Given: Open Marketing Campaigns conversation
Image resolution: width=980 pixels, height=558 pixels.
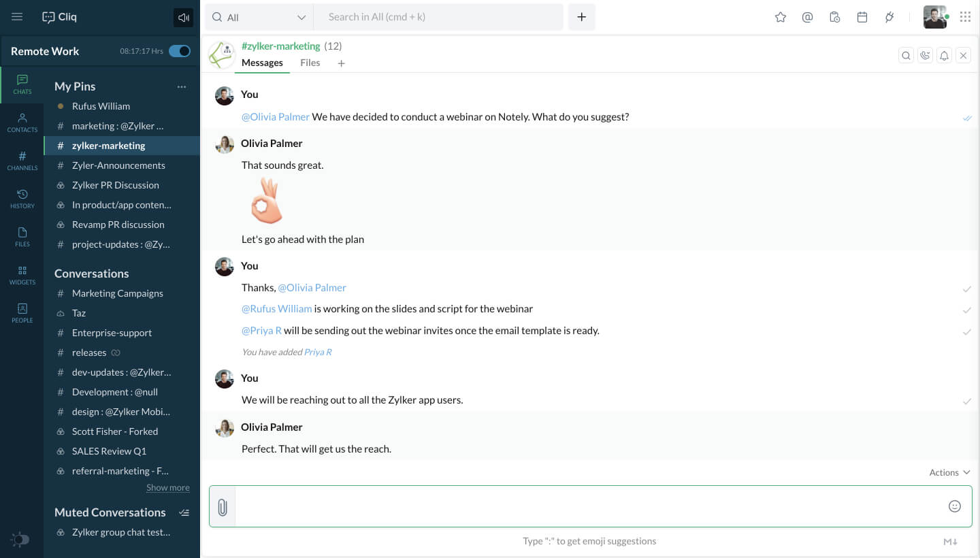Looking at the screenshot, I should point(122,293).
